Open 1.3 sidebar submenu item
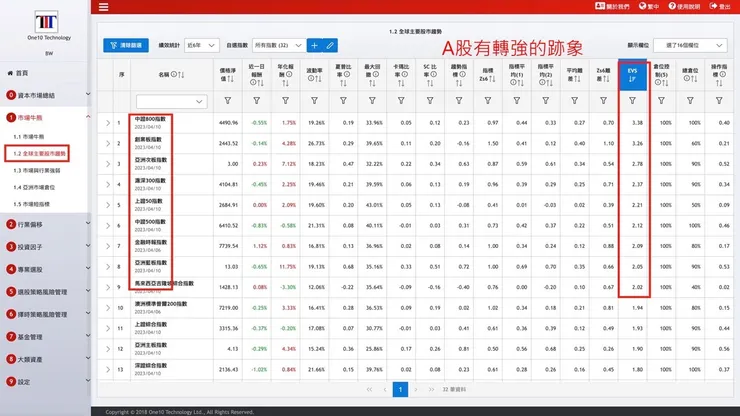The height and width of the screenshot is (416, 740). pyautogui.click(x=37, y=170)
